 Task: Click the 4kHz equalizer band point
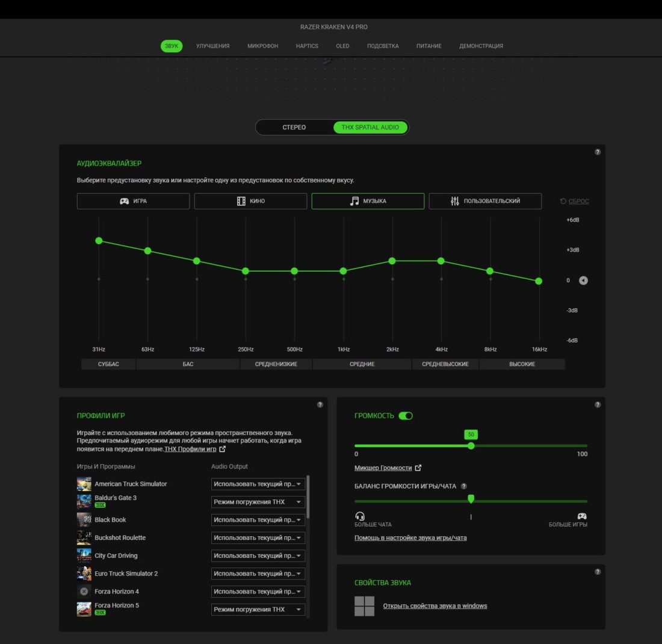[441, 261]
